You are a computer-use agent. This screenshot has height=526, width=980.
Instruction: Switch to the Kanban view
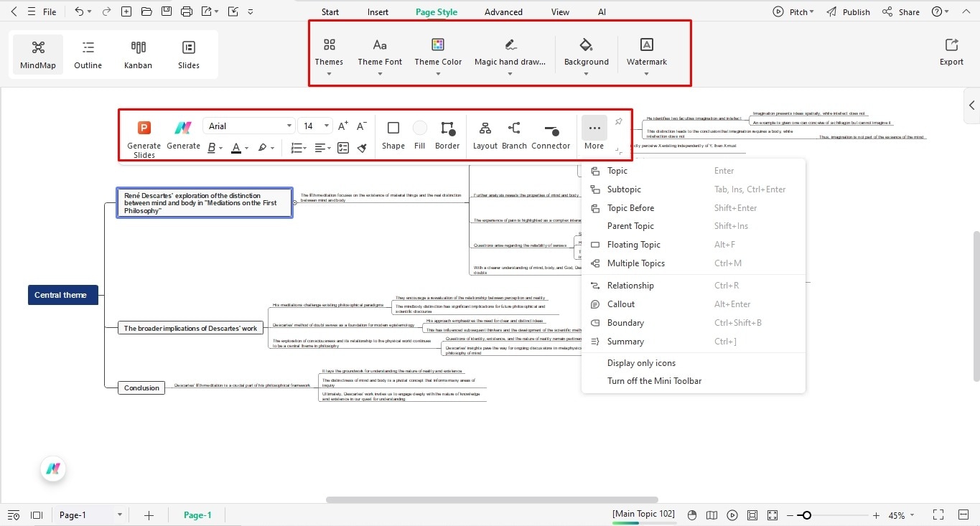(x=138, y=55)
